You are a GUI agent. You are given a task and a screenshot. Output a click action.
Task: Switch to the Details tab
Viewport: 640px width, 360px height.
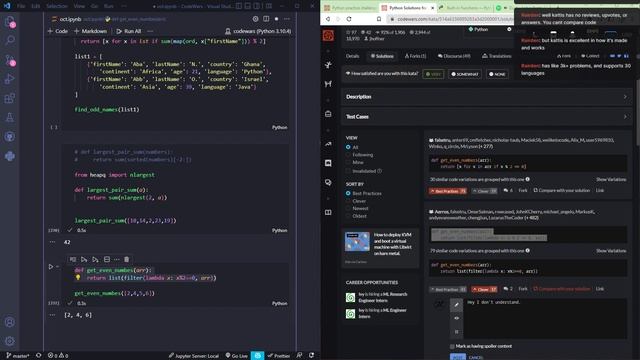click(352, 56)
